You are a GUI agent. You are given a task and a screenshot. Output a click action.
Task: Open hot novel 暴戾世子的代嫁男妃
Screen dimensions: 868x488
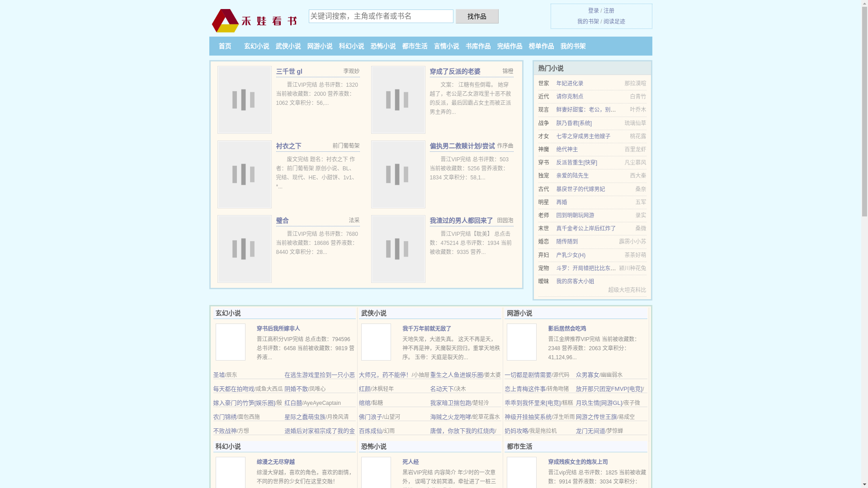pyautogui.click(x=580, y=189)
